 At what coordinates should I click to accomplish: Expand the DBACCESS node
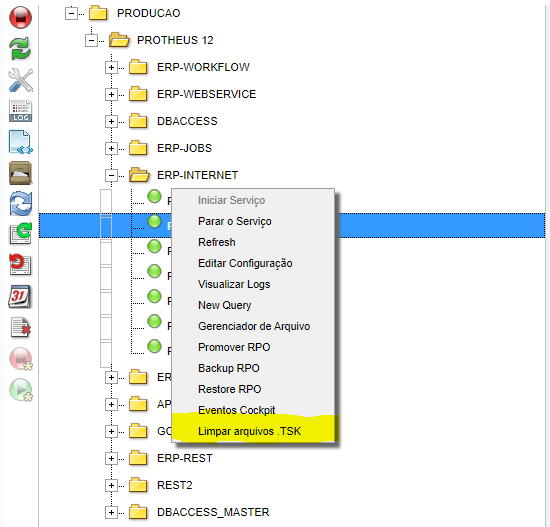tap(111, 121)
